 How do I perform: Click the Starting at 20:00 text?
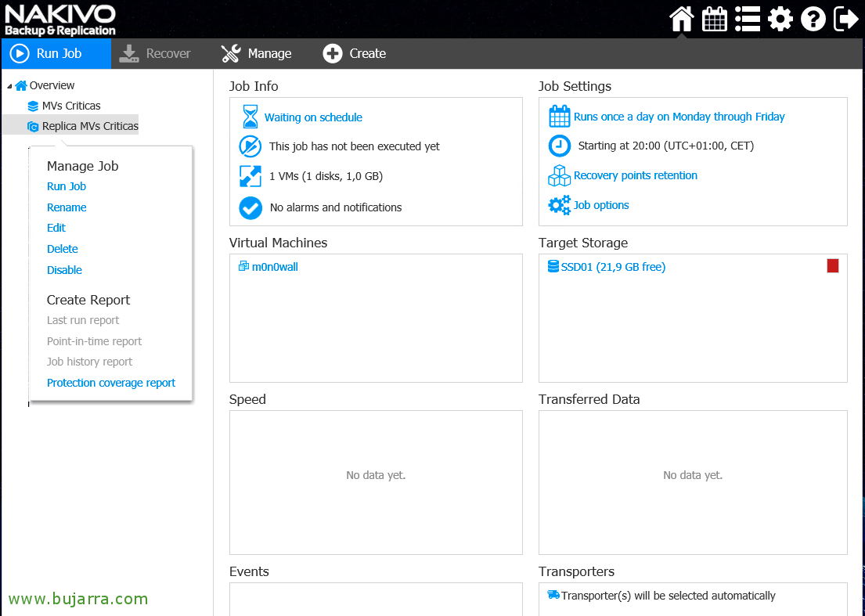[x=666, y=146]
